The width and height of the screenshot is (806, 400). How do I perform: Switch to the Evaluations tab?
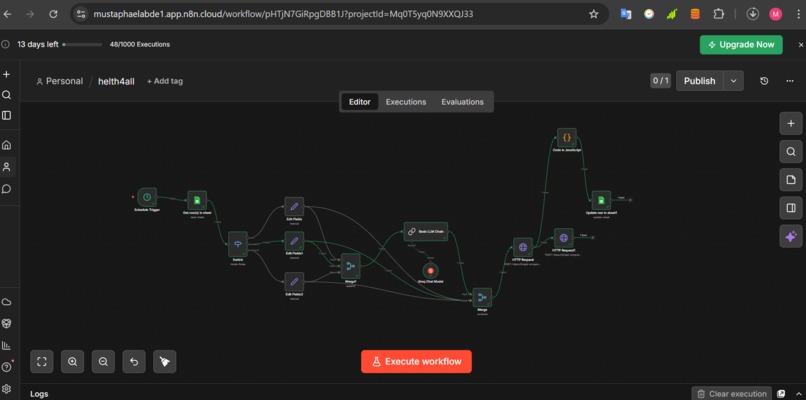[462, 102]
